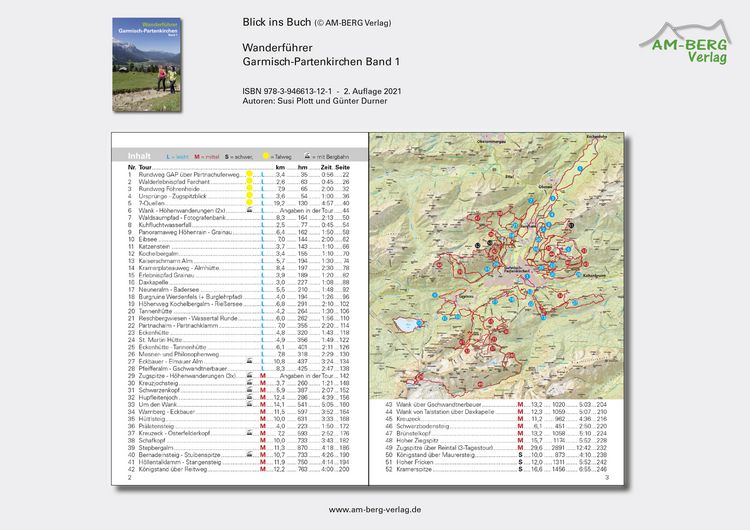This screenshot has width=750, height=530.
Task: Select the 'Seite' column header
Action: pyautogui.click(x=342, y=167)
